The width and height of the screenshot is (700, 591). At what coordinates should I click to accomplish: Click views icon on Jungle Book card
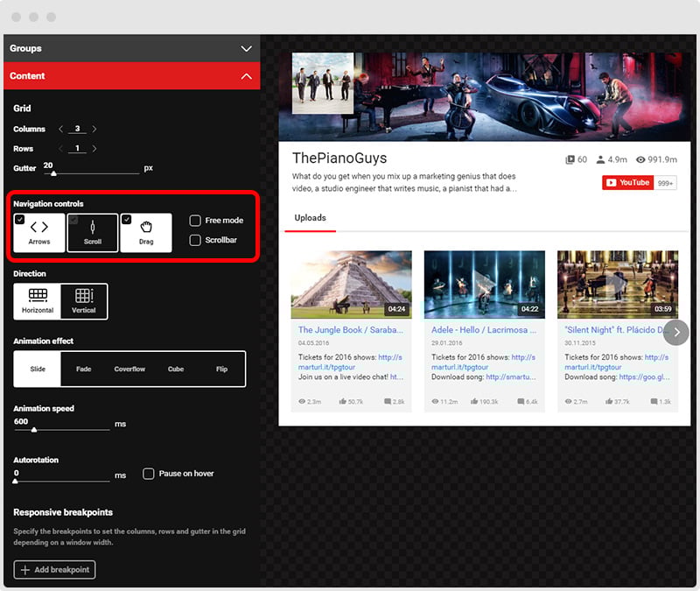pyautogui.click(x=302, y=402)
